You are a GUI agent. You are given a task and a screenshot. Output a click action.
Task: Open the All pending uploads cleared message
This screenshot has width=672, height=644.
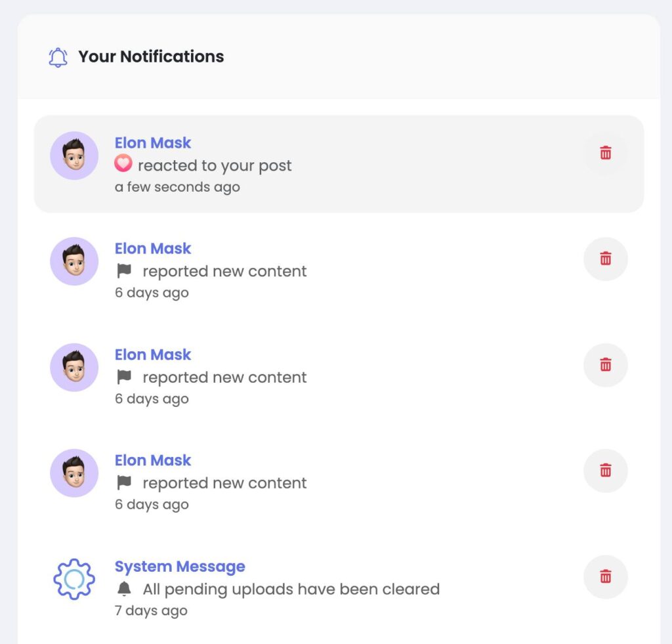point(291,589)
